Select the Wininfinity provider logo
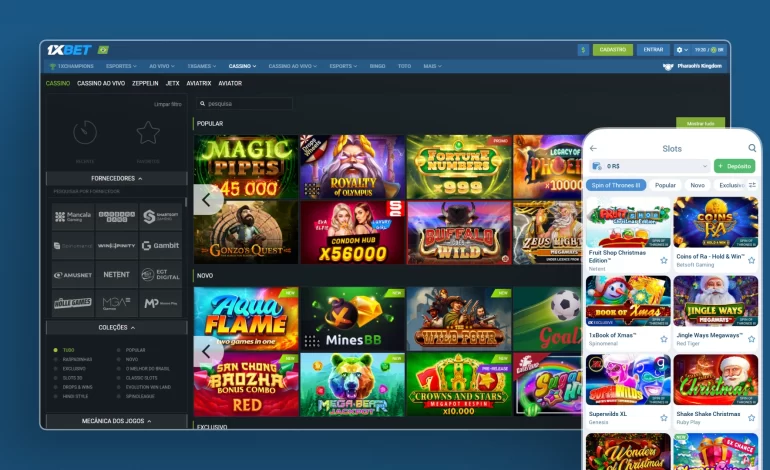Screen dimensions: 770x470 point(116,246)
